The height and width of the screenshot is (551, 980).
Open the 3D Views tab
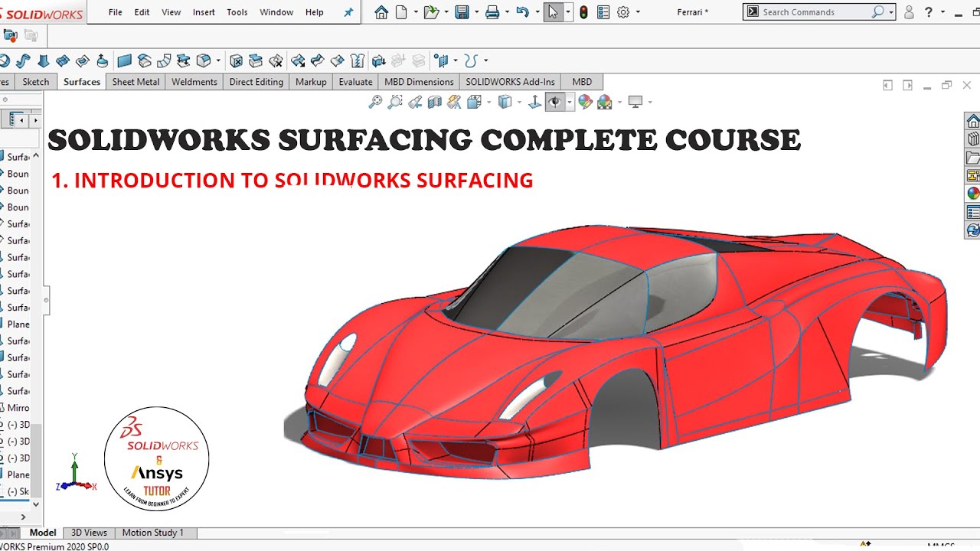click(x=89, y=533)
